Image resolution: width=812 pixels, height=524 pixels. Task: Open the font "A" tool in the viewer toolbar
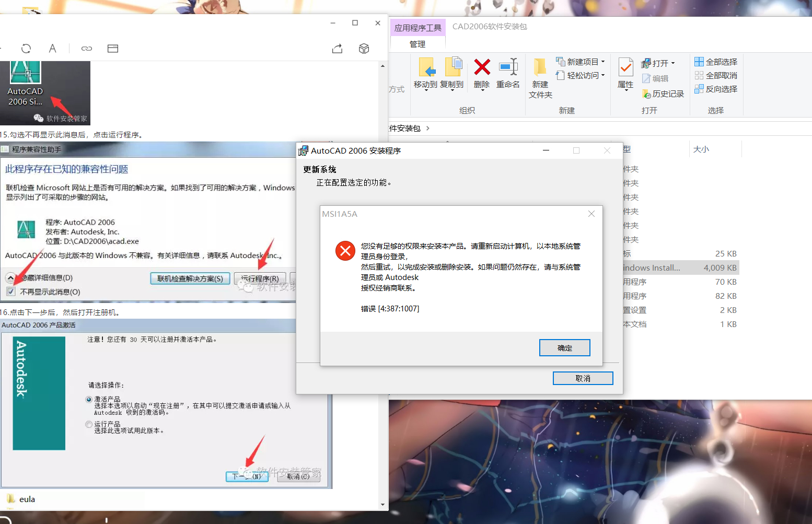[x=52, y=49]
